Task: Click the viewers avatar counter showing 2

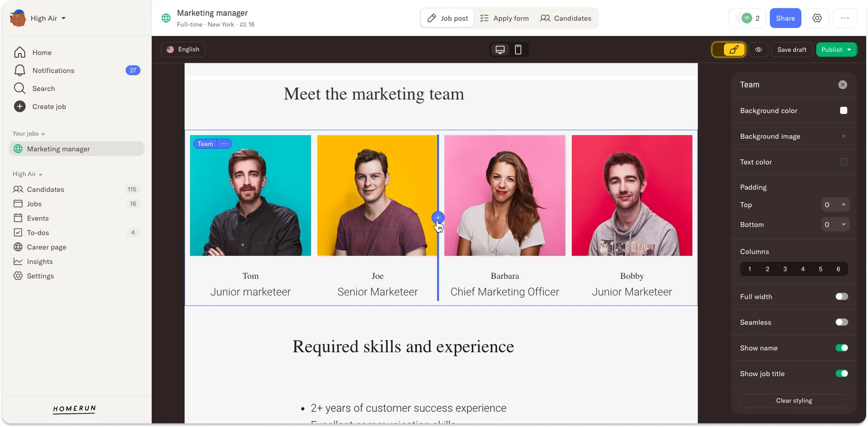Action: pyautogui.click(x=747, y=18)
